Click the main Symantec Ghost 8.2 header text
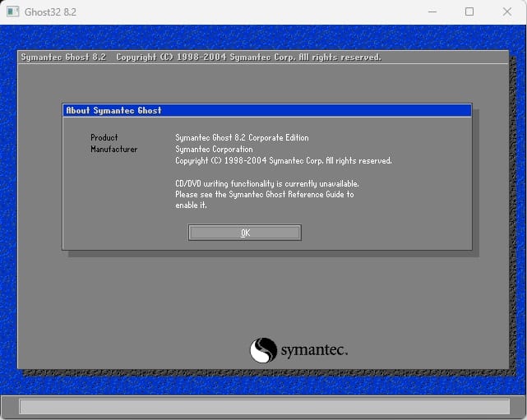The height and width of the screenshot is (420, 527). 201,57
